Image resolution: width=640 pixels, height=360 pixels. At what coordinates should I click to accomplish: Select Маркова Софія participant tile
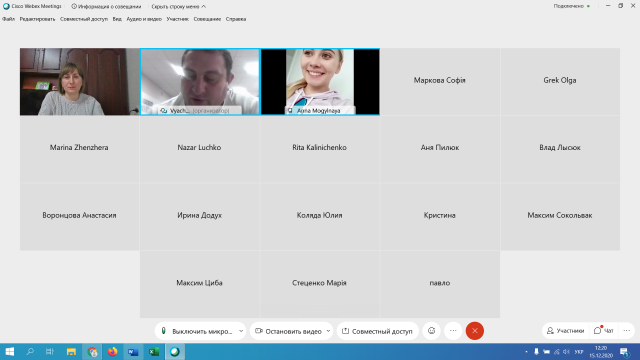440,82
